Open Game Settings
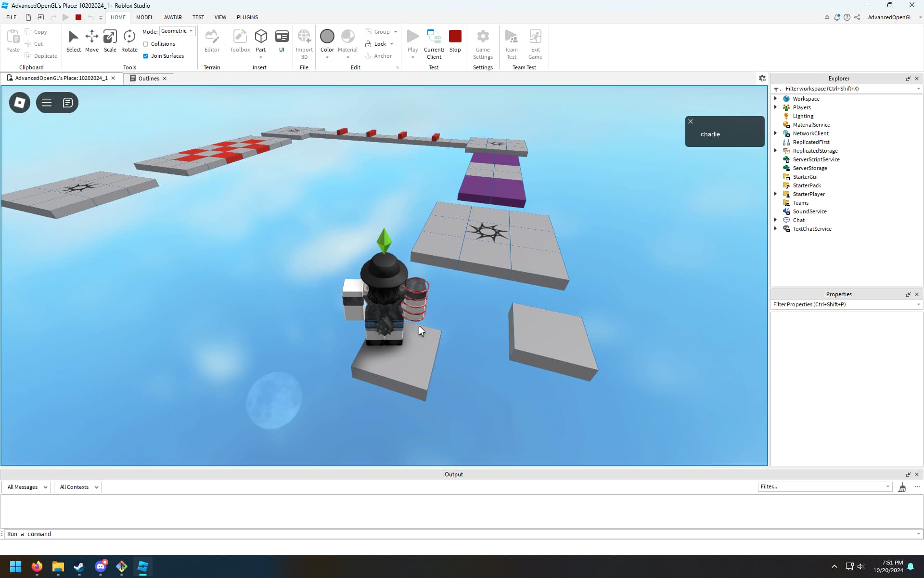This screenshot has height=578, width=924. 483,43
